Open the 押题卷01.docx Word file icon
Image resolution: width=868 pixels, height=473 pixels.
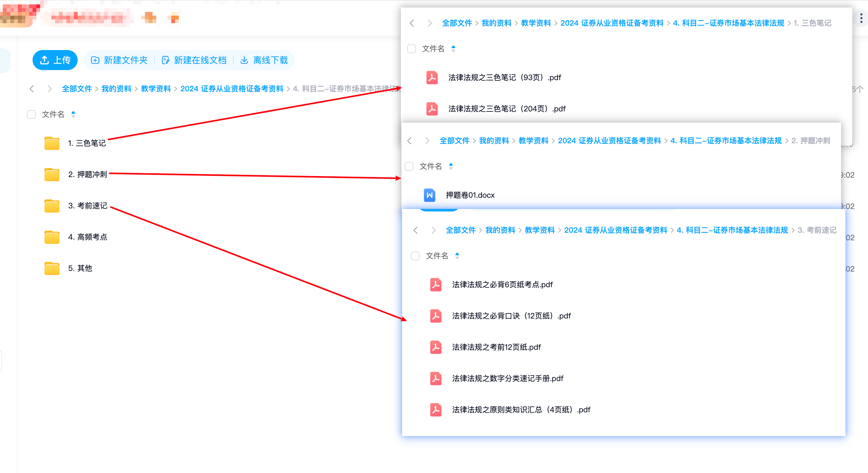pos(429,195)
